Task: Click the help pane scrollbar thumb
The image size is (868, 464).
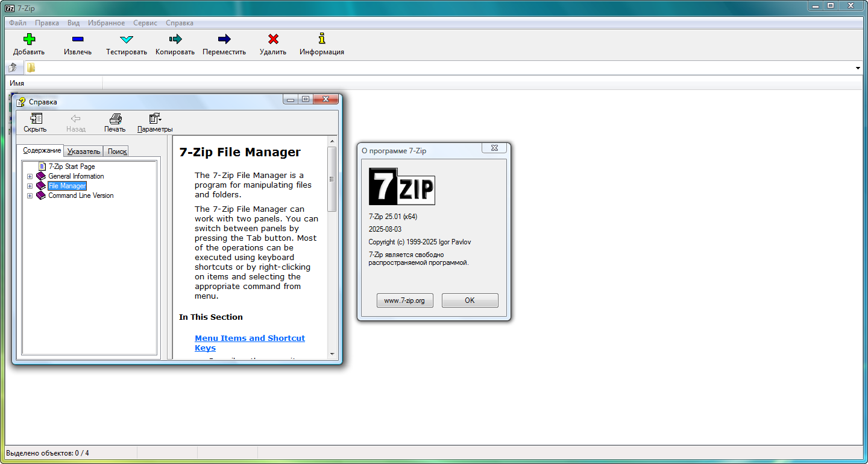Action: [332, 179]
